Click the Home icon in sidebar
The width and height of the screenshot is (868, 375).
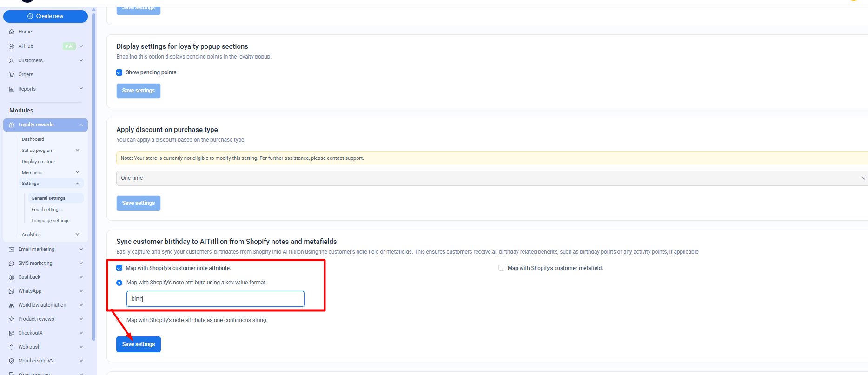(x=12, y=32)
